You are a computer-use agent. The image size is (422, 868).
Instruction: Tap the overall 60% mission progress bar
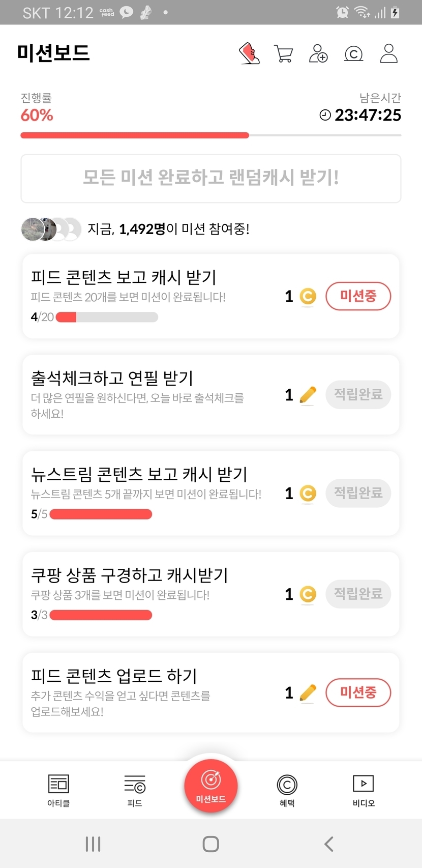210,135
